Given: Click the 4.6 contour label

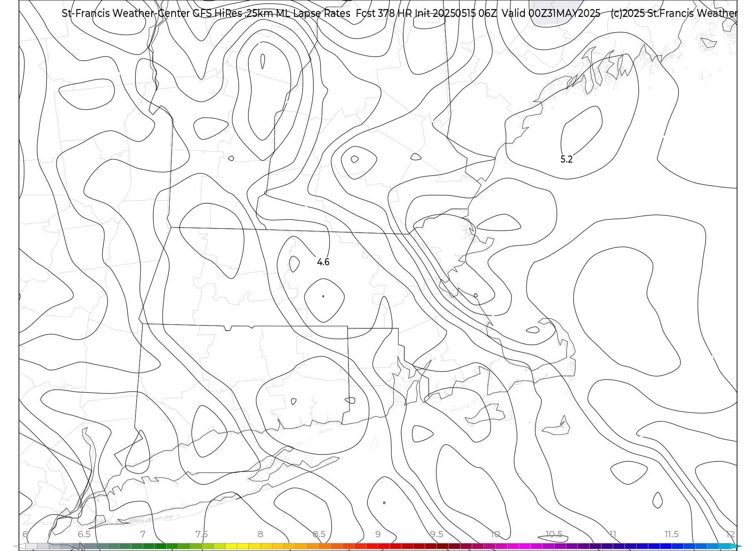Looking at the screenshot, I should click(x=323, y=262).
